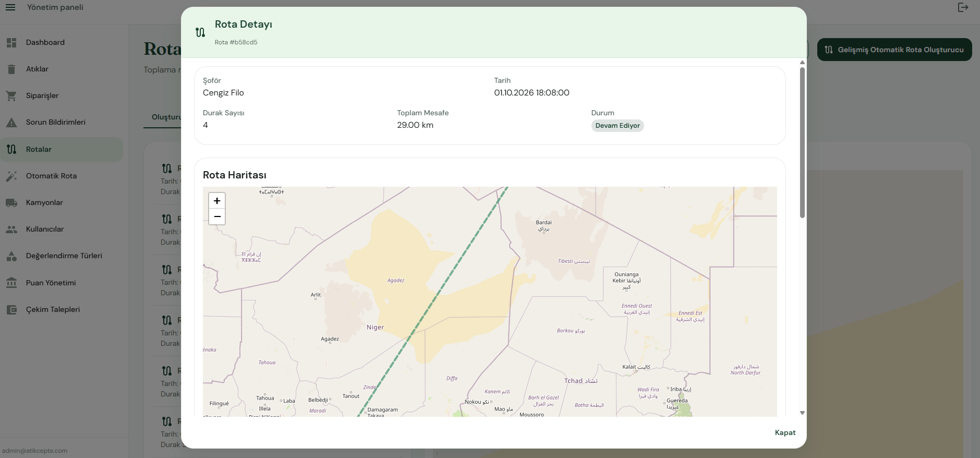Click the Kullanıcılar people icon
The image size is (980, 458).
[11, 230]
